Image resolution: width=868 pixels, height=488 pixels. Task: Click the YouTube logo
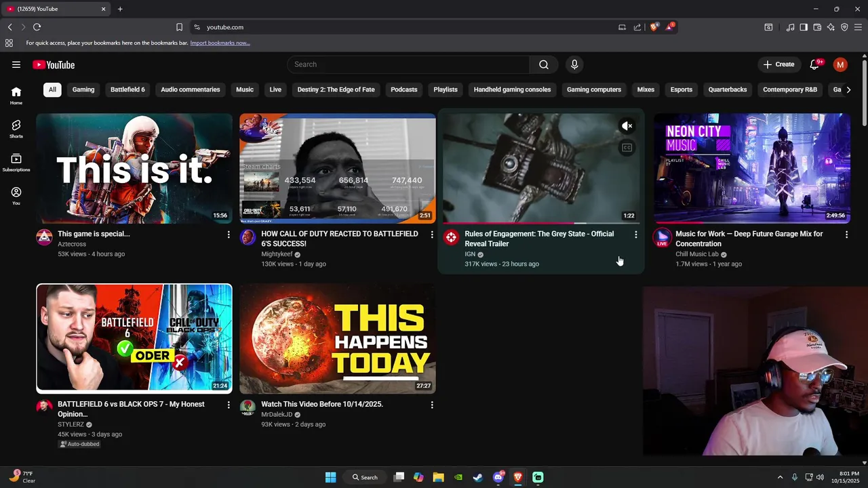point(54,64)
